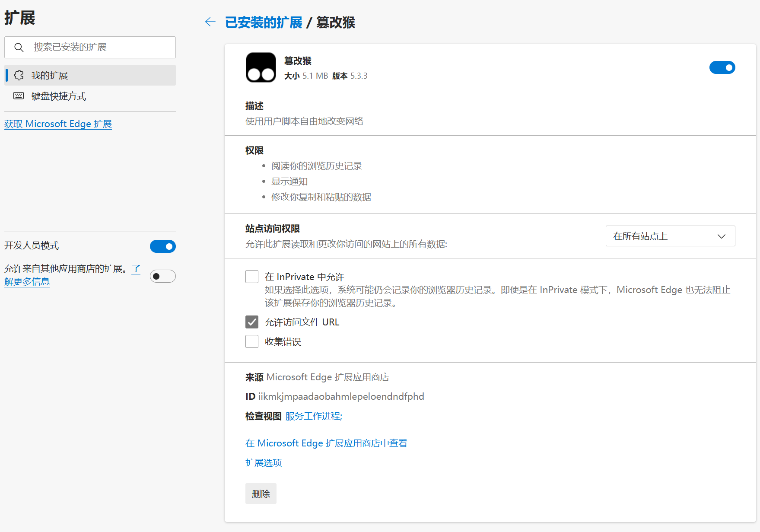This screenshot has height=532, width=760.
Task: Open 键盘快捷方式 in sidebar
Action: tap(90, 96)
